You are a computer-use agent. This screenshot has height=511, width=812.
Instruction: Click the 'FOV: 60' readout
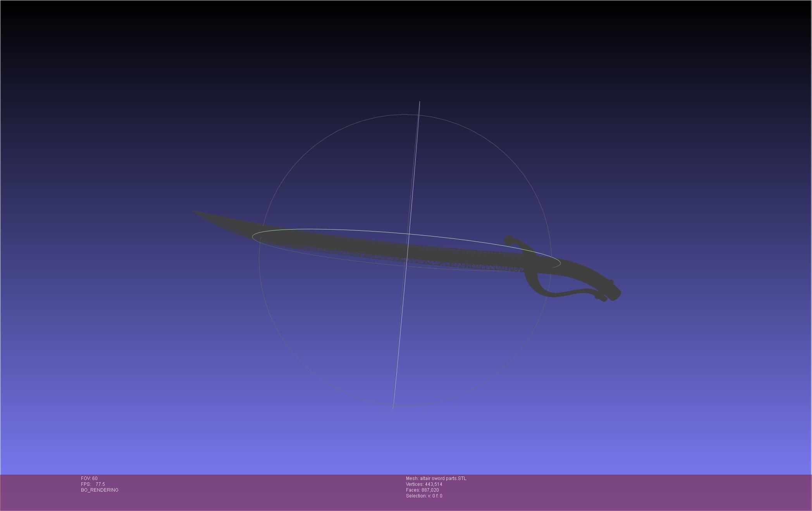(x=89, y=478)
